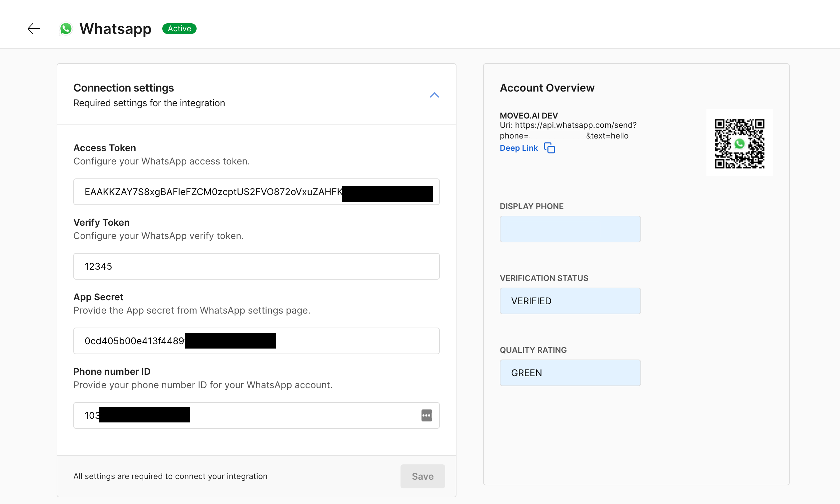Copy the deep link with copy icon
The width and height of the screenshot is (840, 504).
[549, 148]
